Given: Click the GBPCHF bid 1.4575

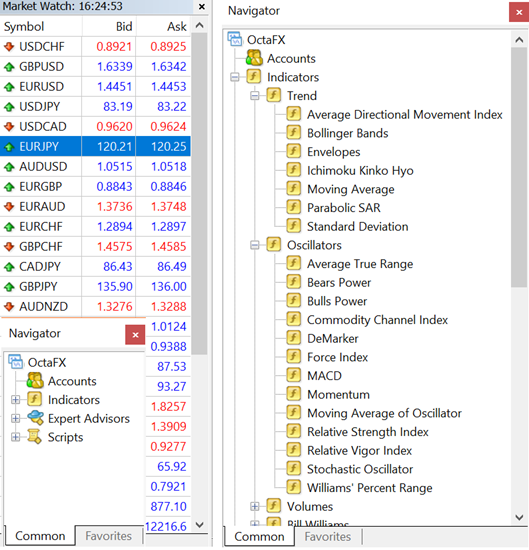Looking at the screenshot, I should pos(115,246).
